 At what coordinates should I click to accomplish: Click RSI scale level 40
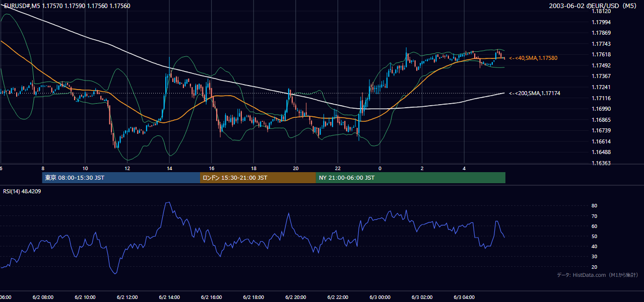pos(594,246)
